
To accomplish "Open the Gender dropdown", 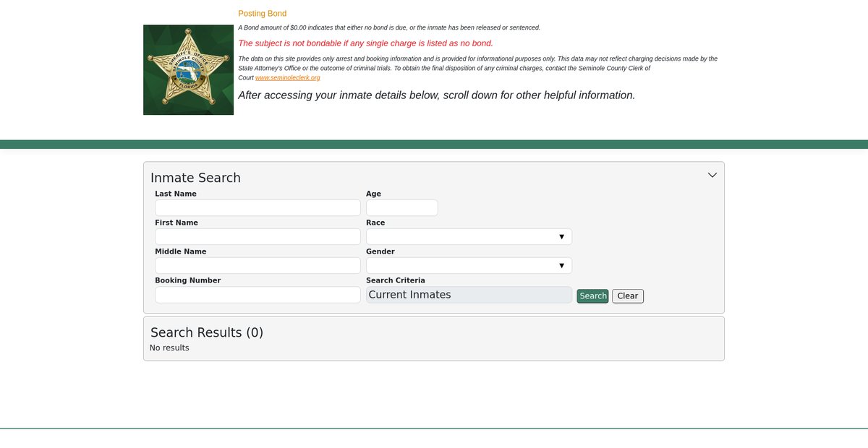I will (469, 266).
